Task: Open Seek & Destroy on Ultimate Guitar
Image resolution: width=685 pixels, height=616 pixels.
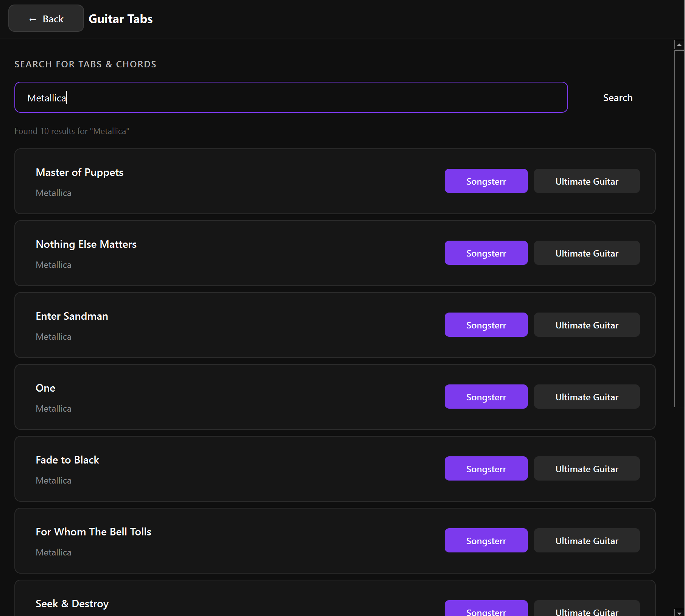Action: tap(587, 609)
